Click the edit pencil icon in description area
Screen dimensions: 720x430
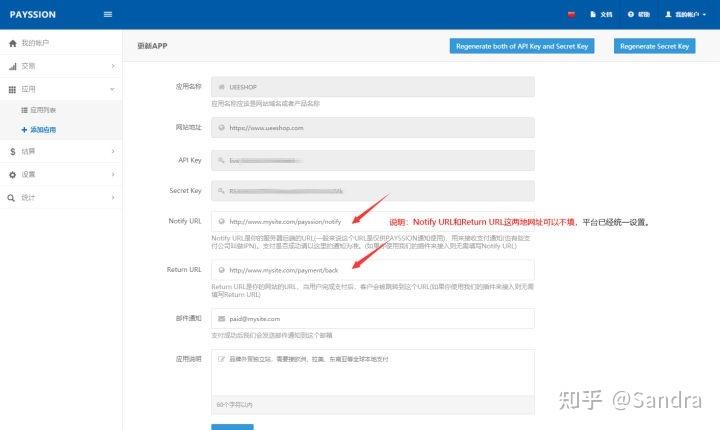click(x=221, y=359)
